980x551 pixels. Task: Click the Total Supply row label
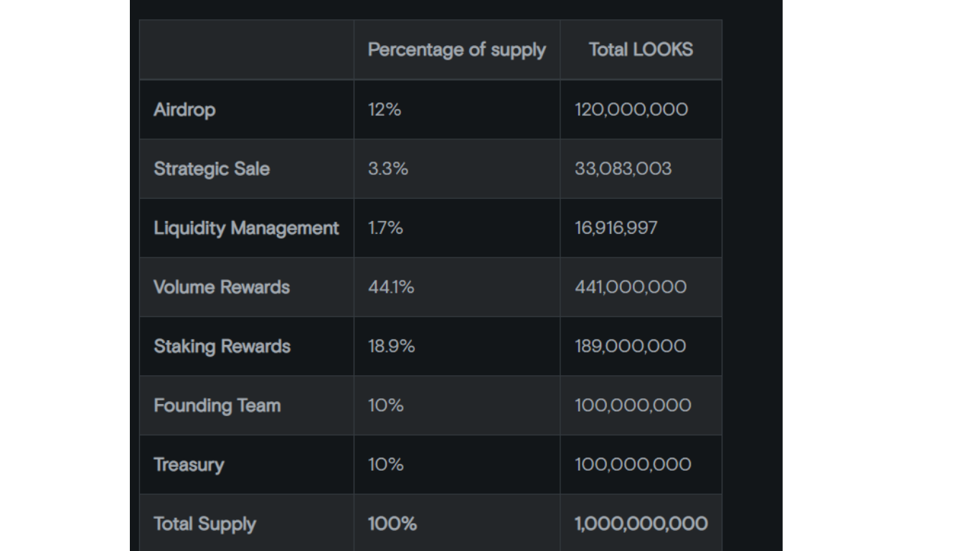[x=204, y=524]
